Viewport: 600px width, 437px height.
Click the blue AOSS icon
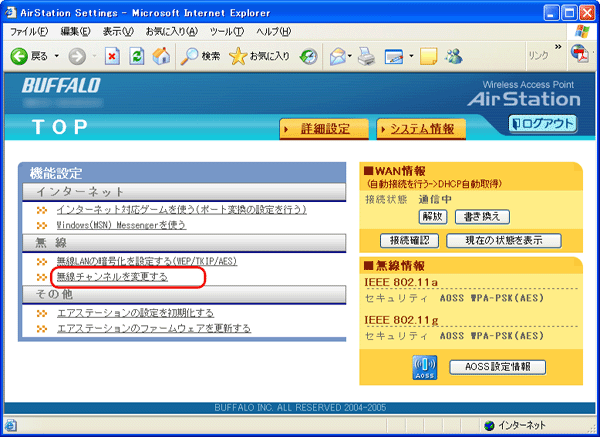pos(424,367)
